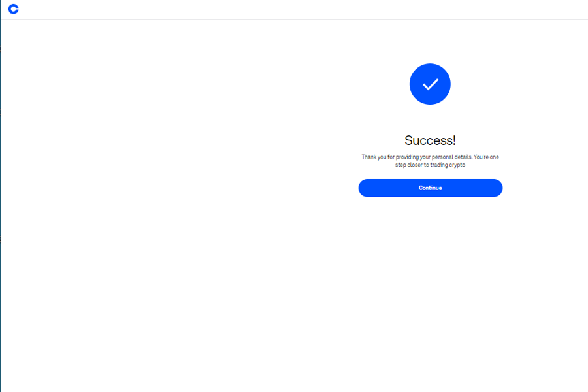Image resolution: width=588 pixels, height=392 pixels.
Task: Click the white checkmark symbol
Action: point(431,84)
